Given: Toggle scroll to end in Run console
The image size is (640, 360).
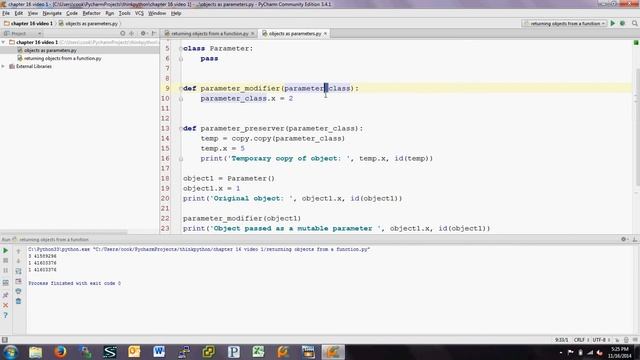Looking at the screenshot, I should tap(18, 281).
